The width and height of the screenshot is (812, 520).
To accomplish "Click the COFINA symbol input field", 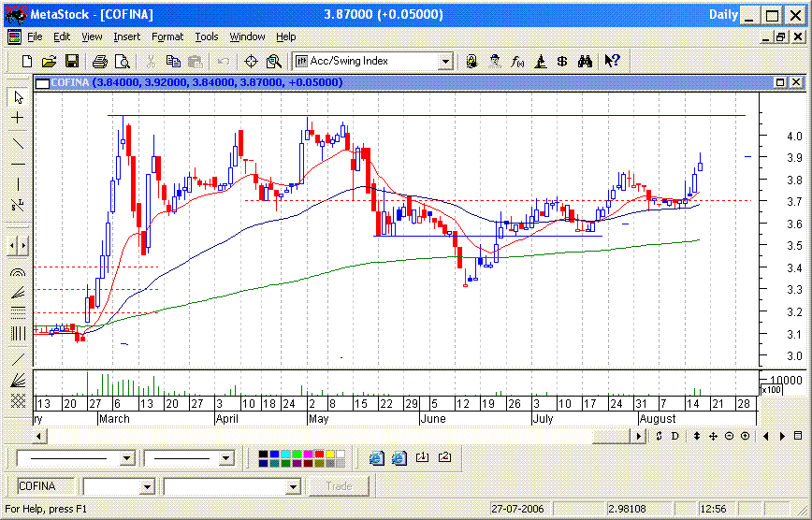I will (x=47, y=486).
